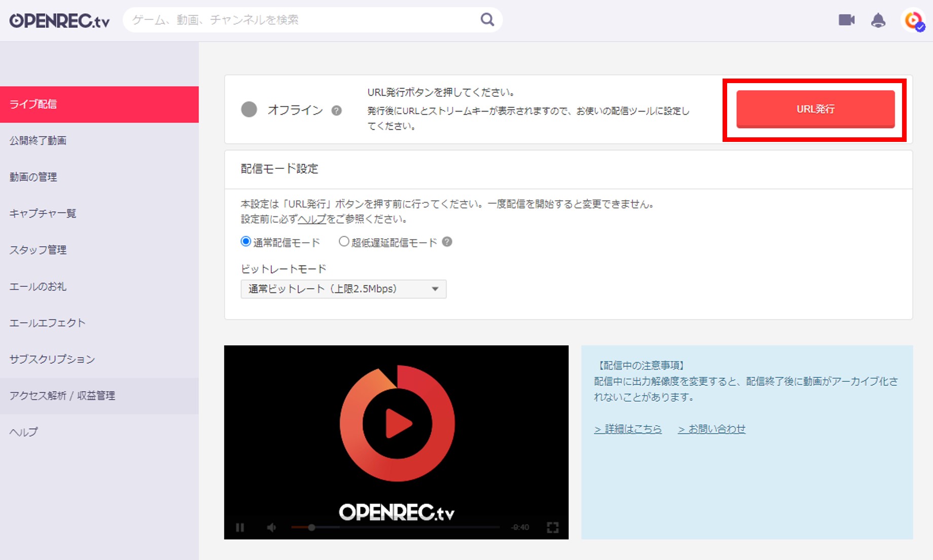
Task: Pause the preview video player
Action: pyautogui.click(x=240, y=528)
